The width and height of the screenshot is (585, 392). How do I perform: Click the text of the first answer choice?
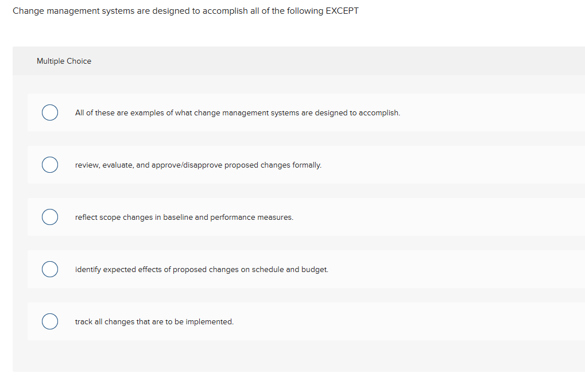tap(237, 112)
